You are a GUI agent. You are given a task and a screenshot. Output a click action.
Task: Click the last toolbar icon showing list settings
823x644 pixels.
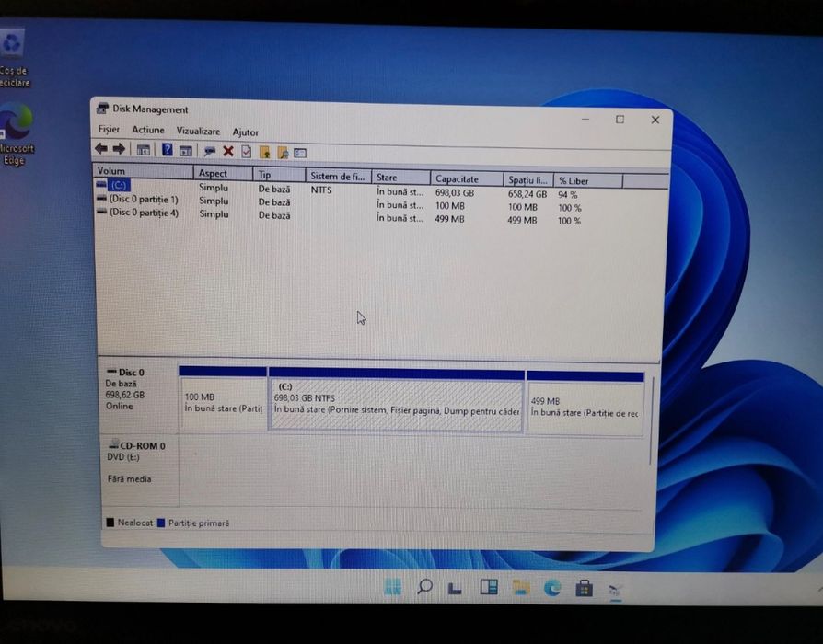pos(300,153)
